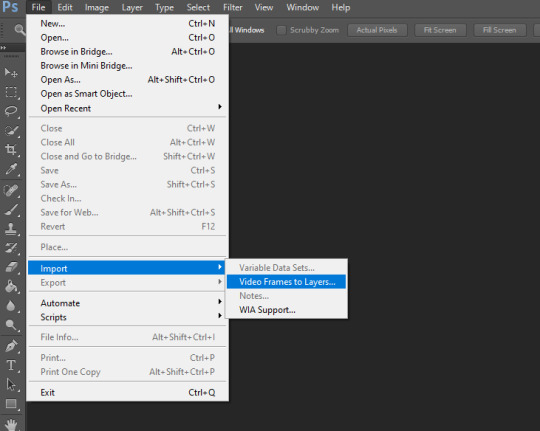Select the Lasso tool
540x431 pixels.
coord(11,111)
